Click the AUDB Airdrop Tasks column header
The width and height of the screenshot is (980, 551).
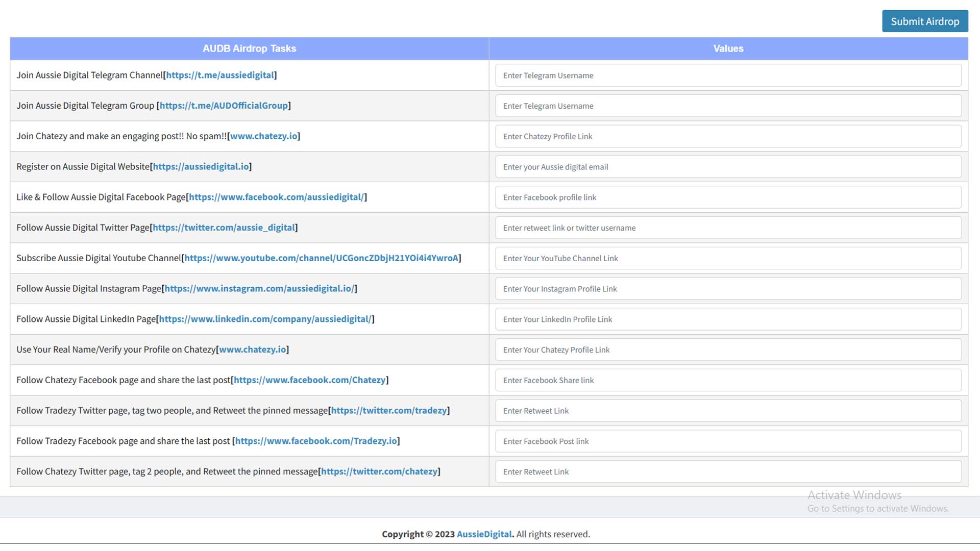pos(250,48)
